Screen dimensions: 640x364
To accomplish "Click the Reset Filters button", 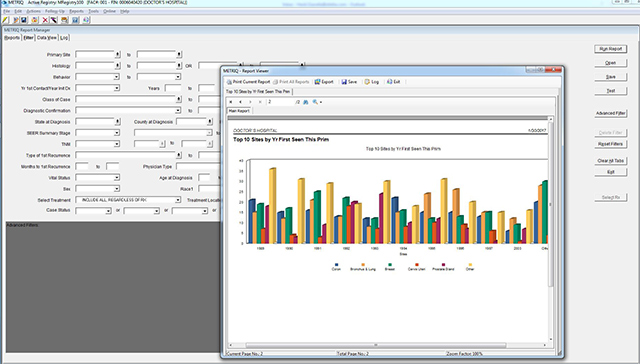I will tap(611, 144).
